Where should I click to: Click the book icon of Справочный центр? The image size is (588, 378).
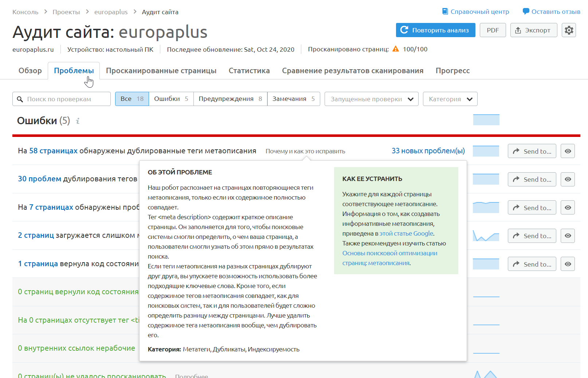[x=445, y=12]
